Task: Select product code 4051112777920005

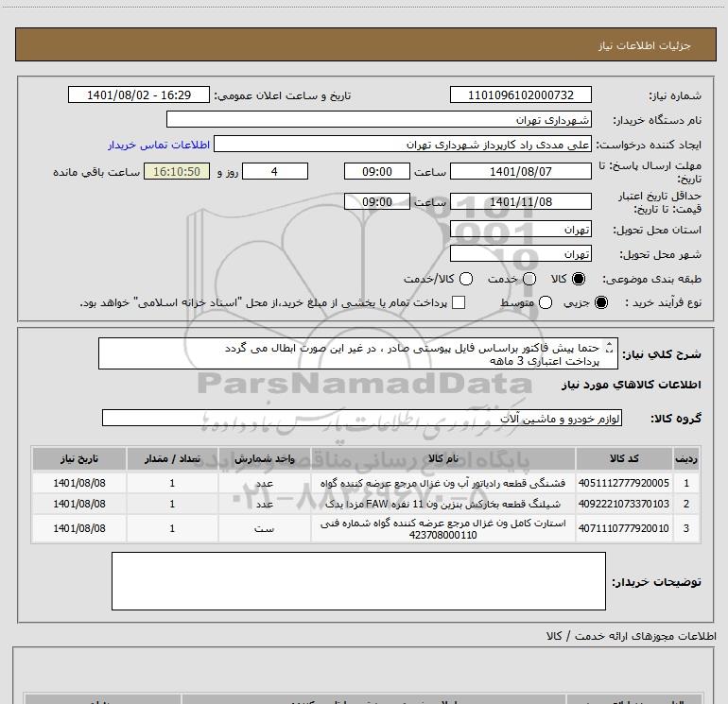Action: (x=624, y=483)
